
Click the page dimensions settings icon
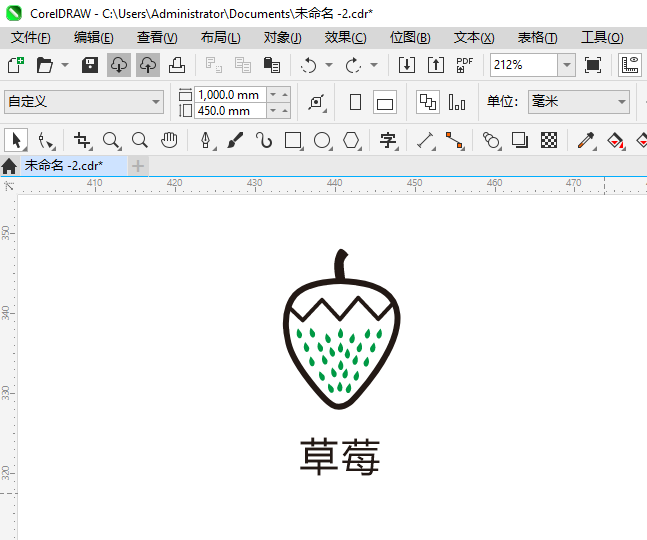316,102
